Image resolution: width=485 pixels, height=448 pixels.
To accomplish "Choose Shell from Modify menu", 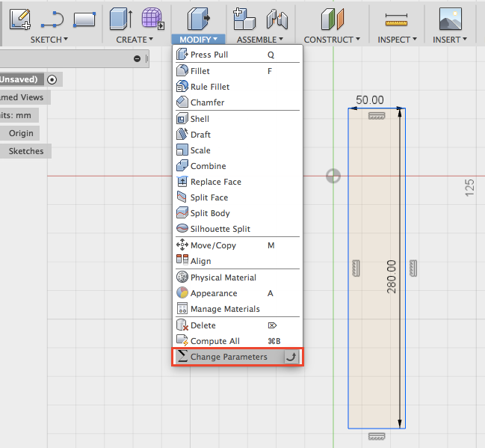I will 238,119.
